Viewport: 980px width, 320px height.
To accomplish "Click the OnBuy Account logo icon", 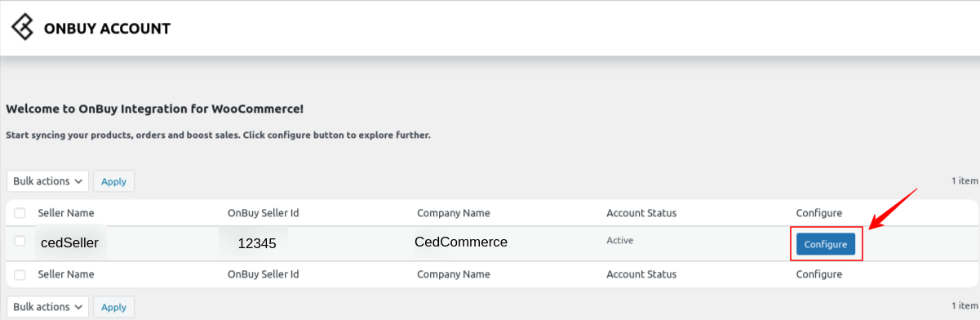I will [23, 28].
